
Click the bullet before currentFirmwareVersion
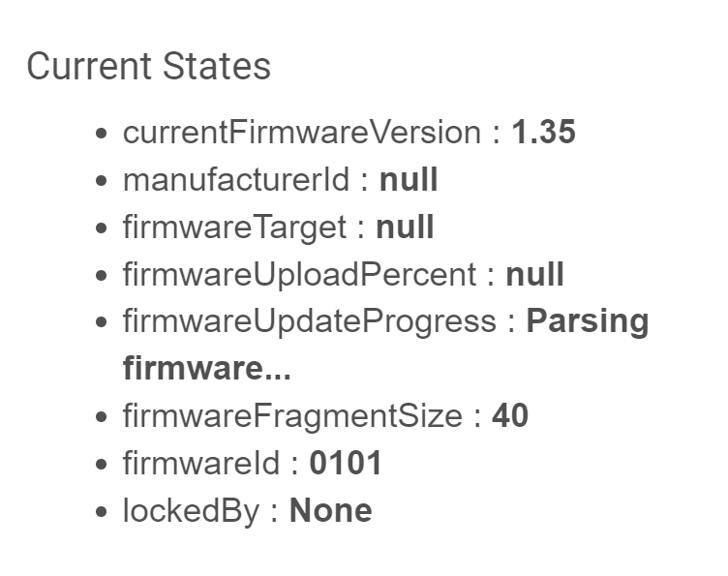click(101, 134)
